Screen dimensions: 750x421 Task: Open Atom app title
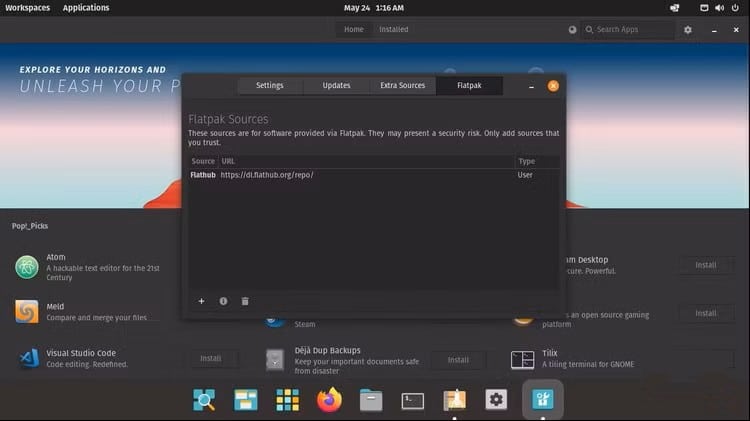[56, 257]
